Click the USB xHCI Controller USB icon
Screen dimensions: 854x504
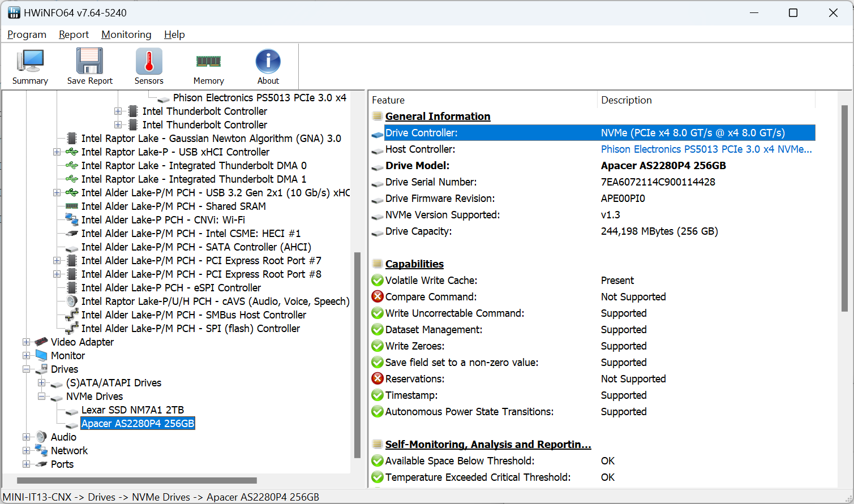72,152
